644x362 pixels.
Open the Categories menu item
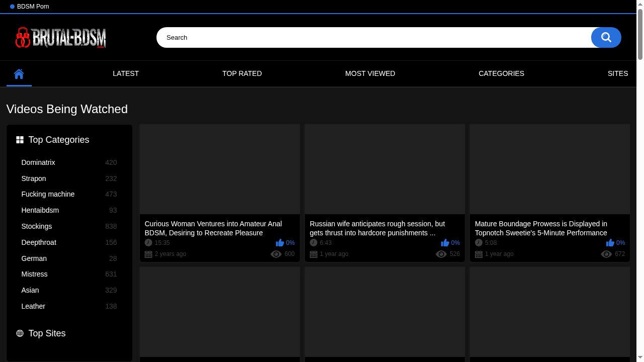coord(501,73)
